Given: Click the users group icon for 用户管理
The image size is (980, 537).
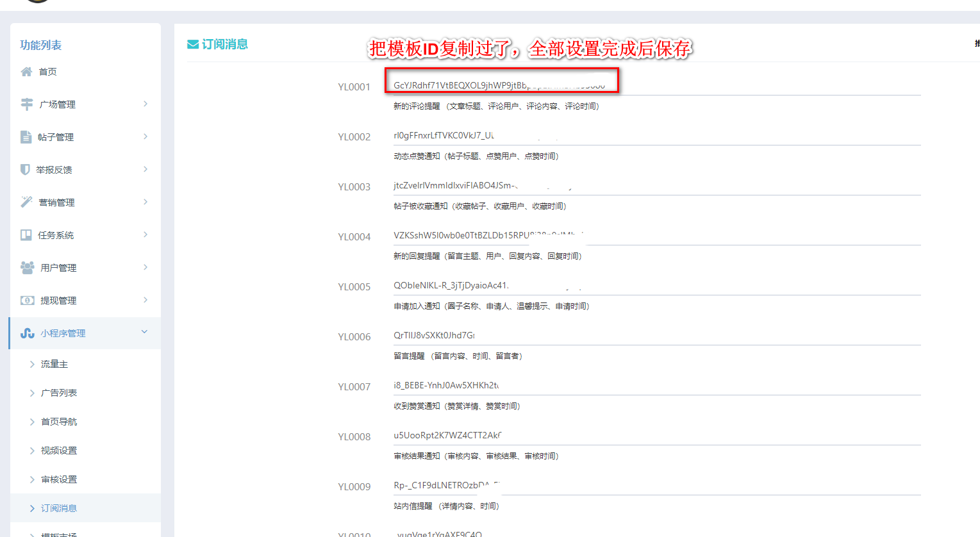Looking at the screenshot, I should coord(27,267).
